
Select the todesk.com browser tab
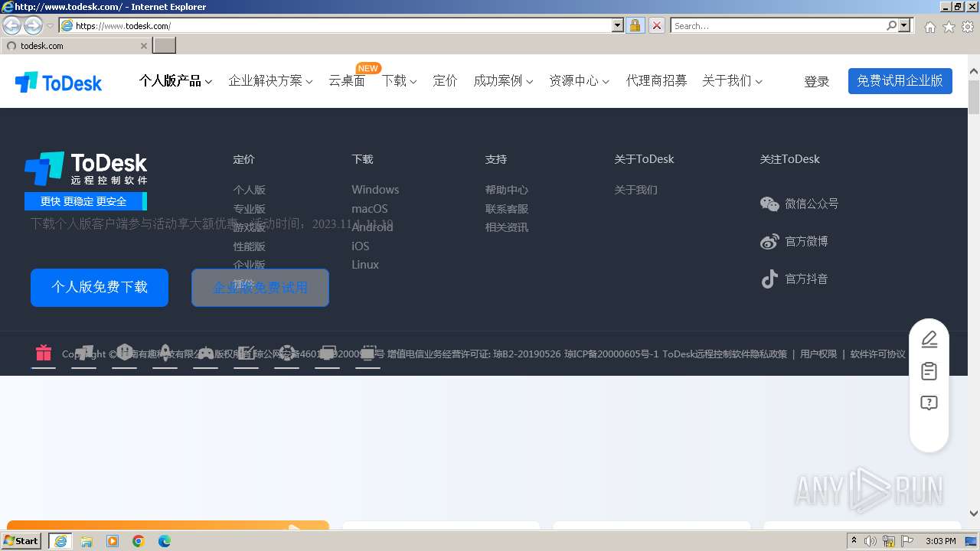tap(75, 45)
